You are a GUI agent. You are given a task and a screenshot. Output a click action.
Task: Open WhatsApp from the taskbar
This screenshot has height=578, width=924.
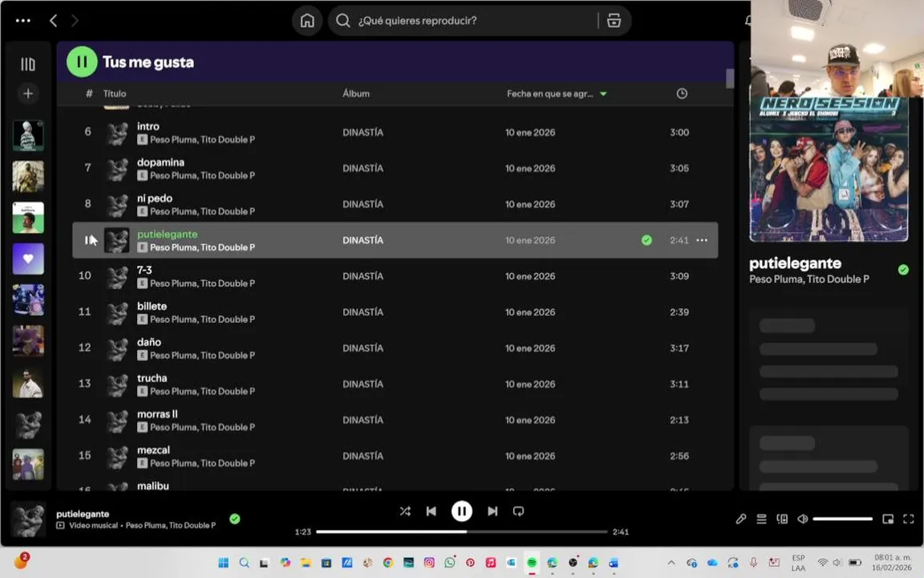450,563
